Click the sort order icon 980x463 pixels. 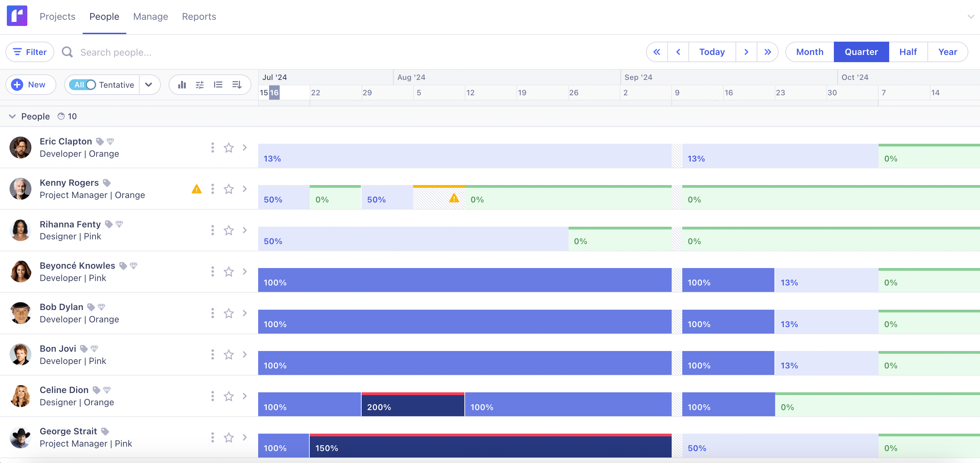(x=237, y=84)
